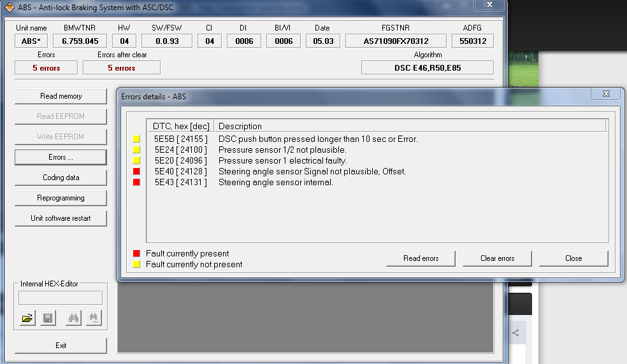The height and width of the screenshot is (364, 627).
Task: Close the Errors details dialog via X
Action: click(x=606, y=94)
